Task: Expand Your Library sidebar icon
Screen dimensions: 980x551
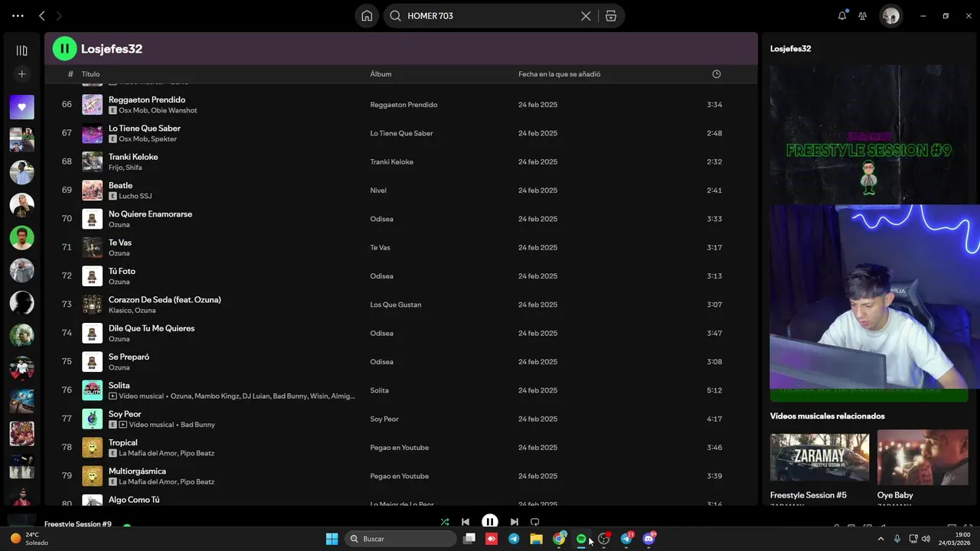Action: click(x=21, y=51)
